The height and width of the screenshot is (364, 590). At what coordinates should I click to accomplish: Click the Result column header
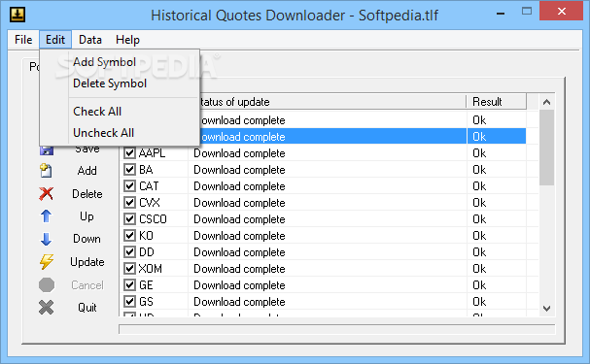tap(497, 102)
